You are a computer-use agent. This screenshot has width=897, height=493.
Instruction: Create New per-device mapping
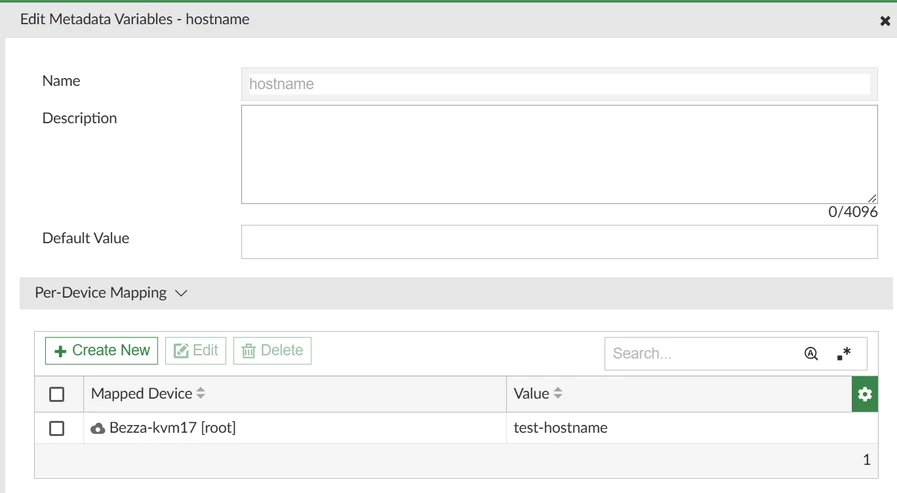coord(102,351)
